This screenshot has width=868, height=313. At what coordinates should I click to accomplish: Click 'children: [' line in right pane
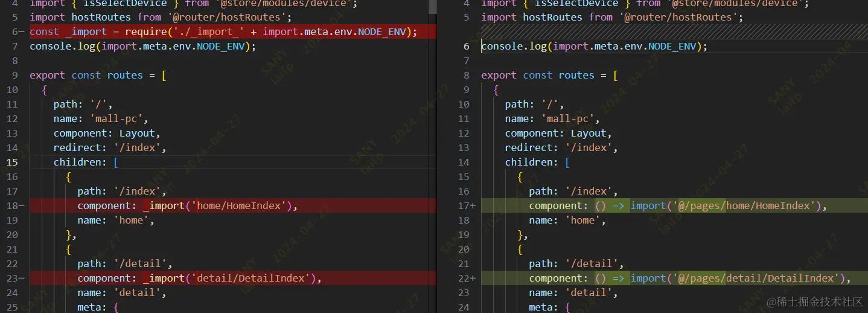537,162
